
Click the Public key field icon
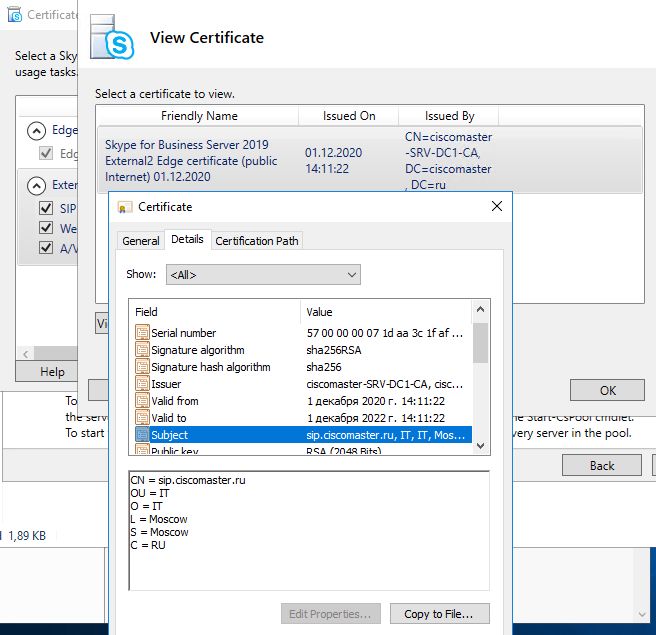142,450
